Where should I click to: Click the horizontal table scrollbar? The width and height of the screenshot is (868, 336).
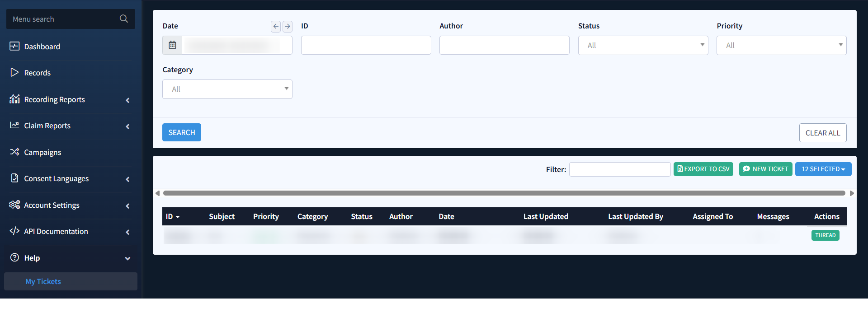click(504, 193)
